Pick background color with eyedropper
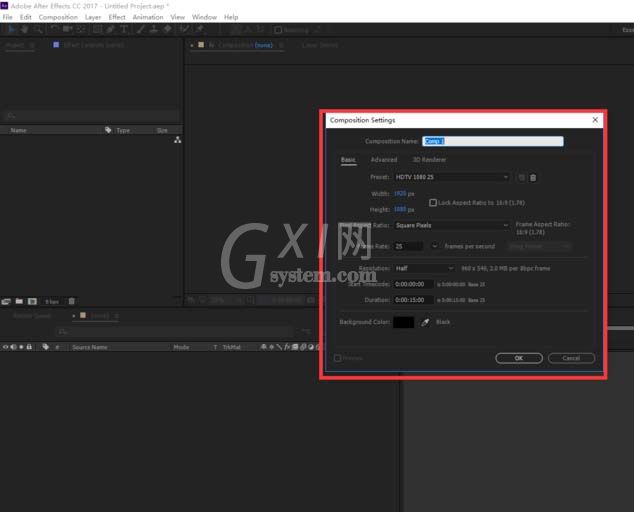Image resolution: width=634 pixels, height=512 pixels. click(x=425, y=322)
